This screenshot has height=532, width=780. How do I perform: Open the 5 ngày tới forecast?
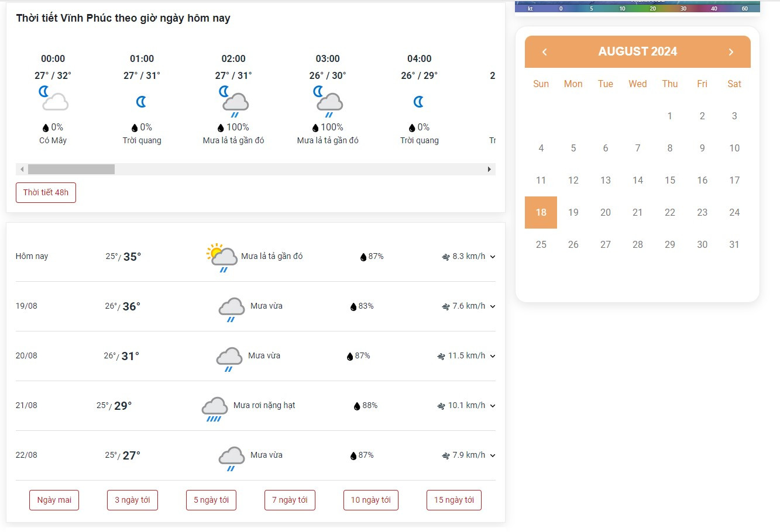pos(211,500)
